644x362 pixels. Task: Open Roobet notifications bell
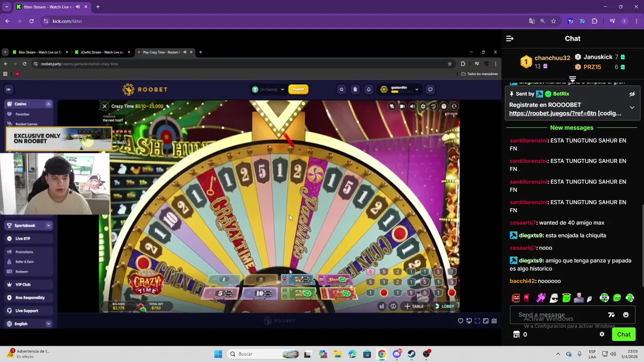(368, 89)
